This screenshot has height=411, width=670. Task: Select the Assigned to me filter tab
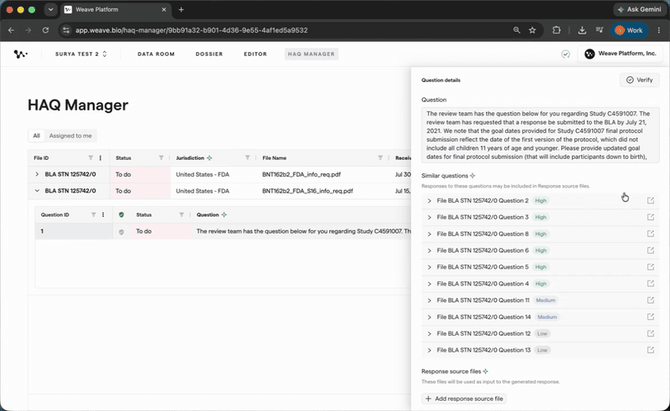tap(70, 136)
